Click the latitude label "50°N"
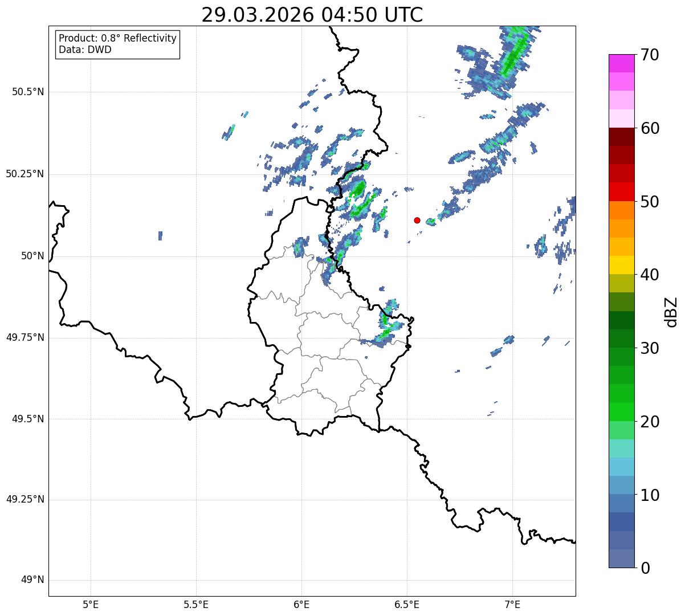 32,256
